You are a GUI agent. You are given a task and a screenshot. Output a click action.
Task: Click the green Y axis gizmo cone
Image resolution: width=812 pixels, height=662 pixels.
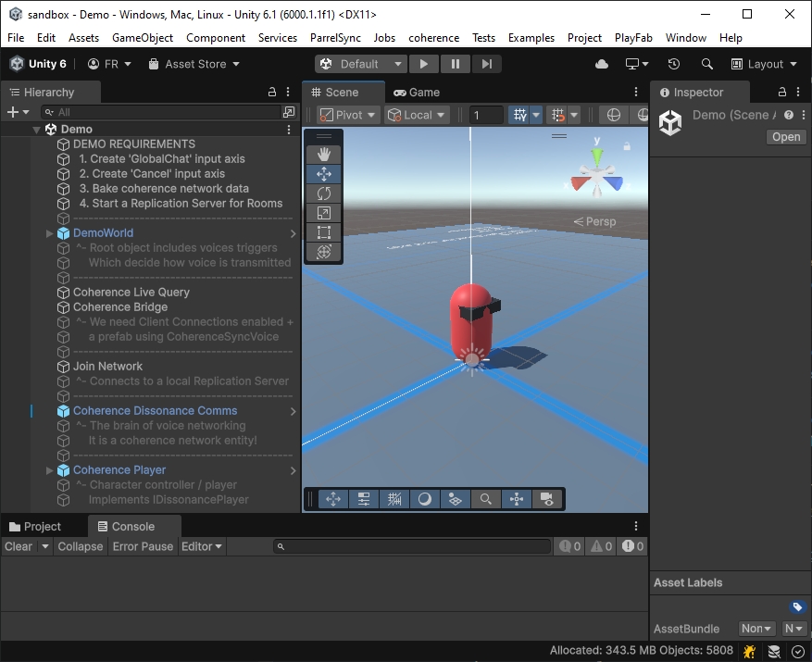click(x=597, y=154)
